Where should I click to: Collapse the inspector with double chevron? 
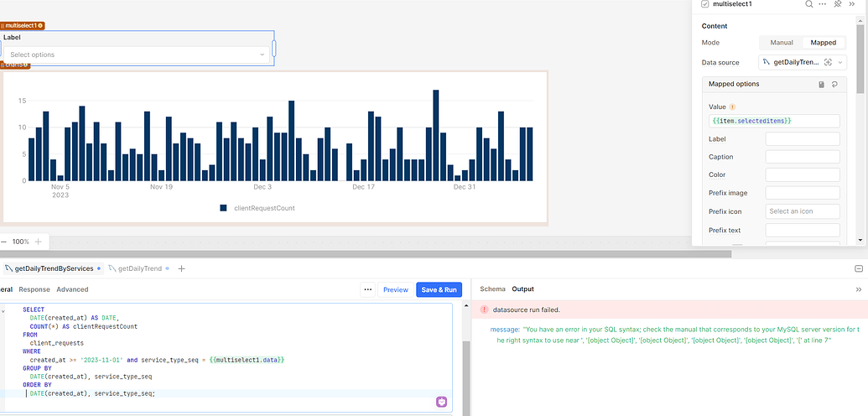(851, 4)
